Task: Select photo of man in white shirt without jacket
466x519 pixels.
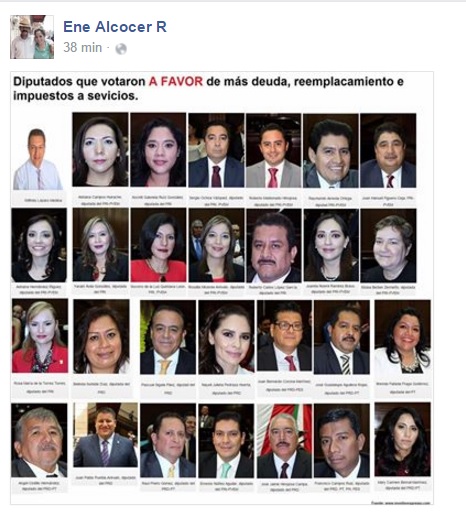Action: [x=38, y=159]
